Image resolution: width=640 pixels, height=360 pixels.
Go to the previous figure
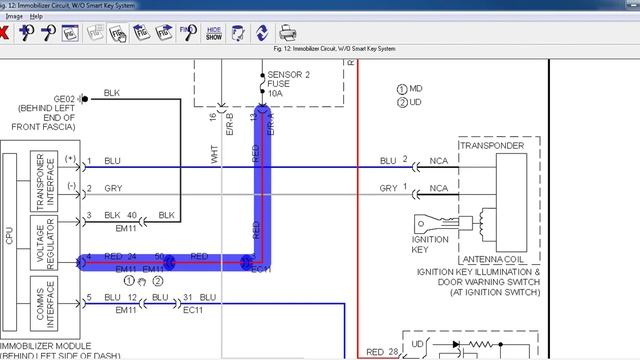click(141, 33)
